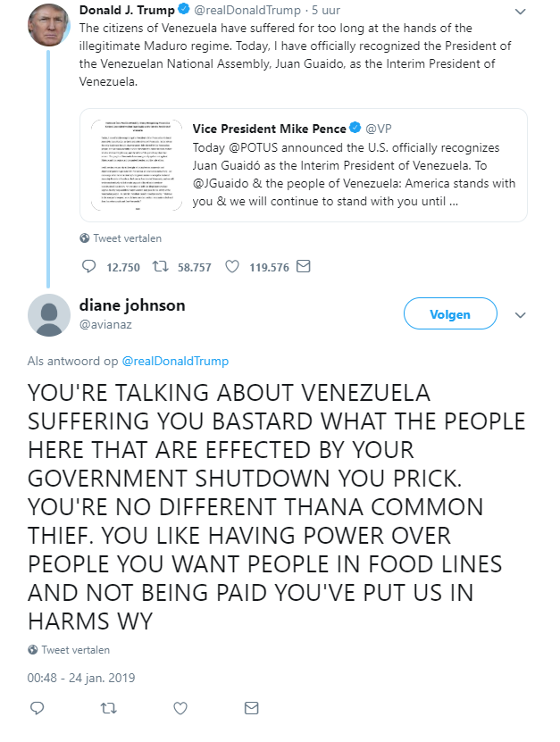
Task: Expand options chevron on Trump's tweet
Action: [x=520, y=12]
